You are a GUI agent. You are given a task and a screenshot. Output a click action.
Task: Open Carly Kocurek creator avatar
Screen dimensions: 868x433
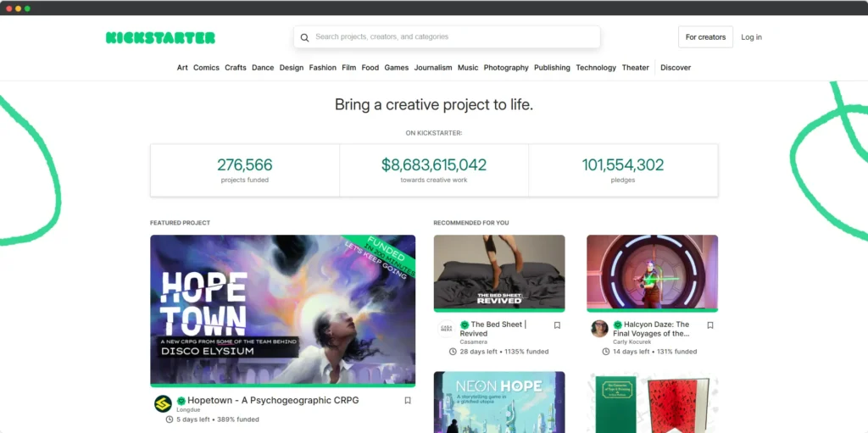[x=599, y=329]
